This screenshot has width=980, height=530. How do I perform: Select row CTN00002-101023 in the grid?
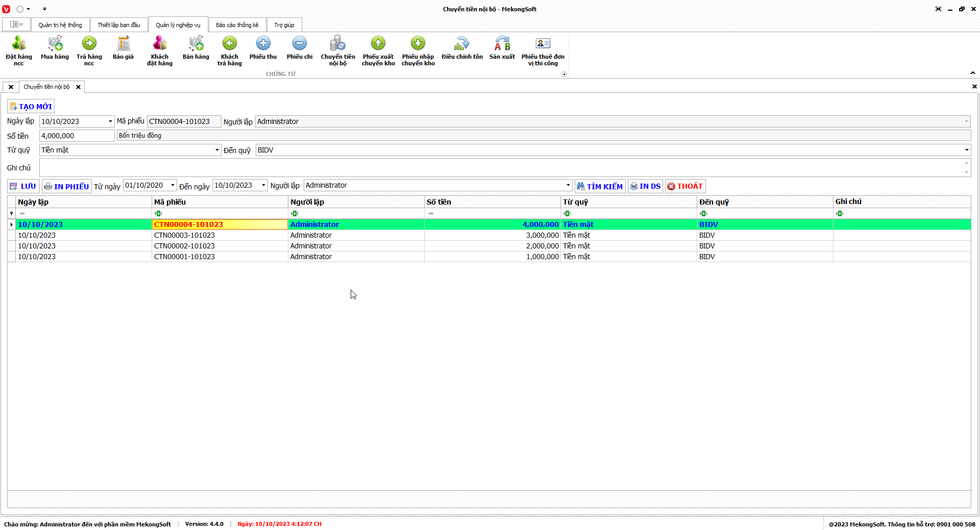pos(184,246)
